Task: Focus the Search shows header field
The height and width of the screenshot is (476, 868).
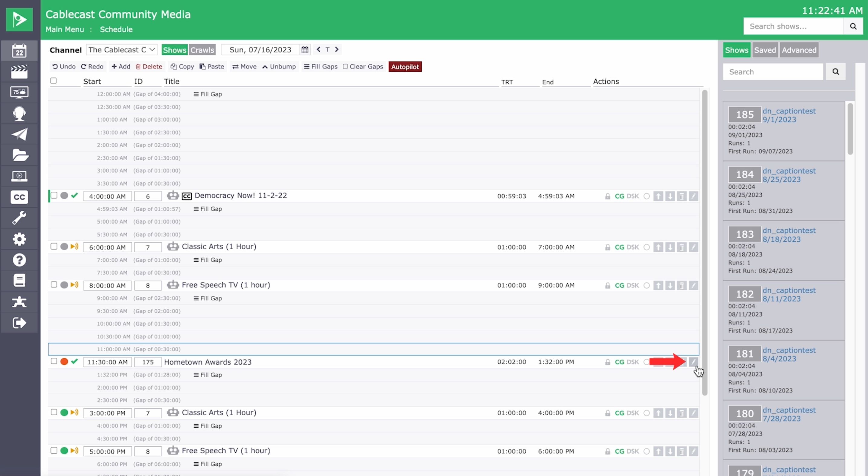Action: [793, 26]
